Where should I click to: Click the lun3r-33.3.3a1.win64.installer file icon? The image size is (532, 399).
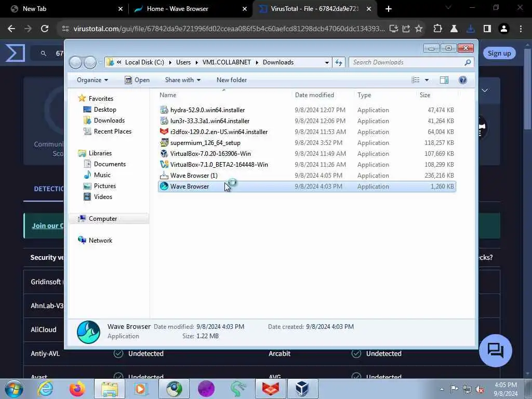[164, 121]
